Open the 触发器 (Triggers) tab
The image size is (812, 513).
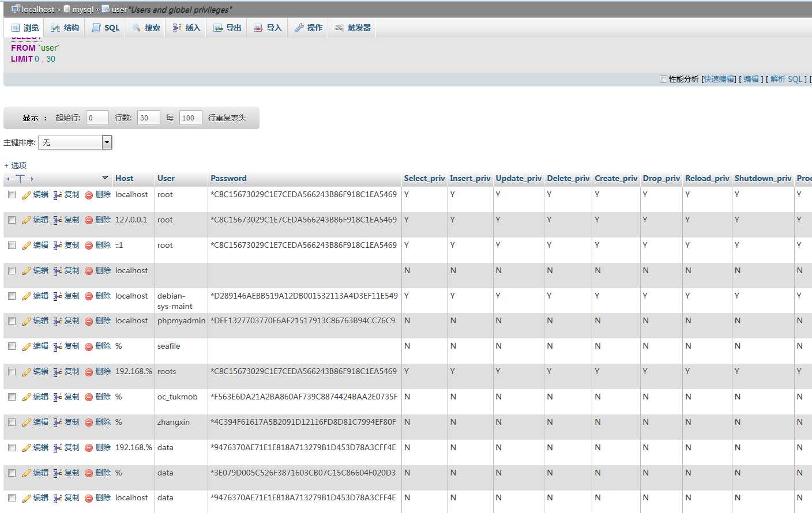(353, 28)
